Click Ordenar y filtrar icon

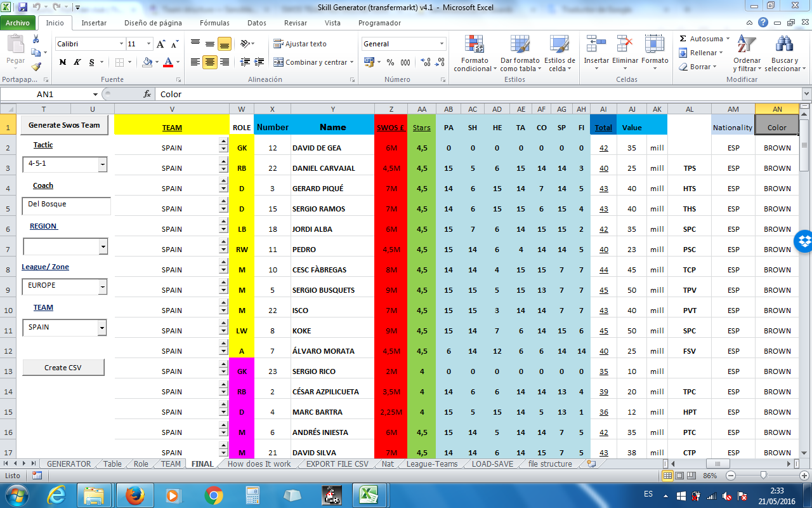coord(747,46)
